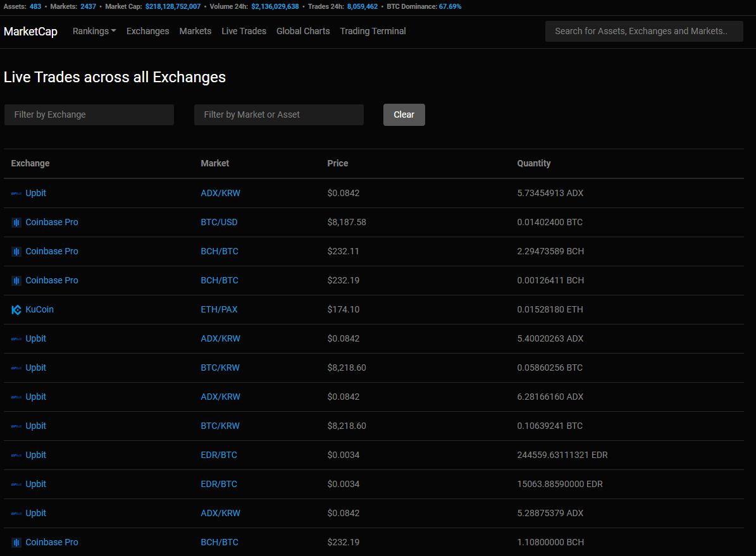
Task: Click quantity 0.01528180 ETH
Action: pyautogui.click(x=550, y=309)
